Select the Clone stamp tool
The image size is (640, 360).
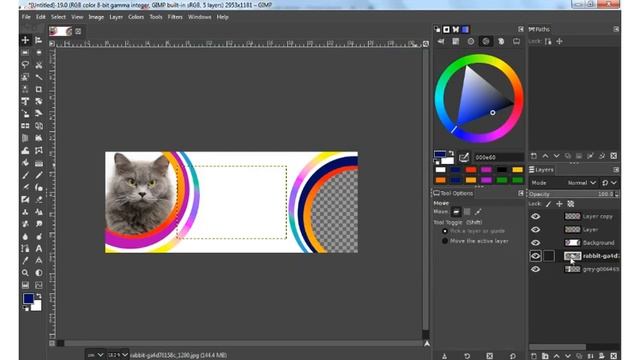tap(25, 211)
